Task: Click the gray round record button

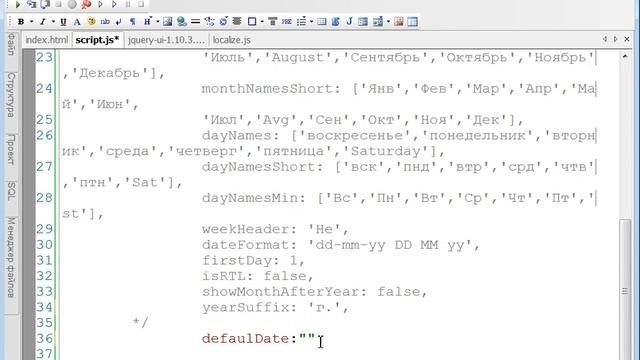Action: point(72,4)
